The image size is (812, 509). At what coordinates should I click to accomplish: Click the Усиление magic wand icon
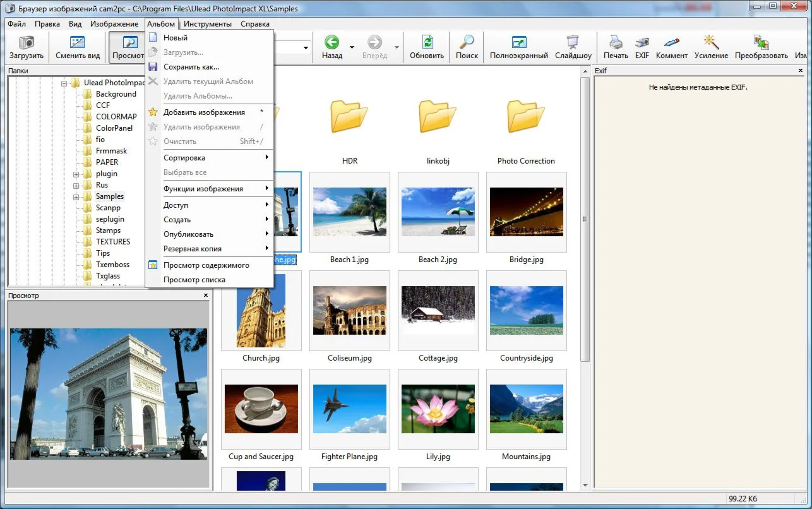[711, 43]
